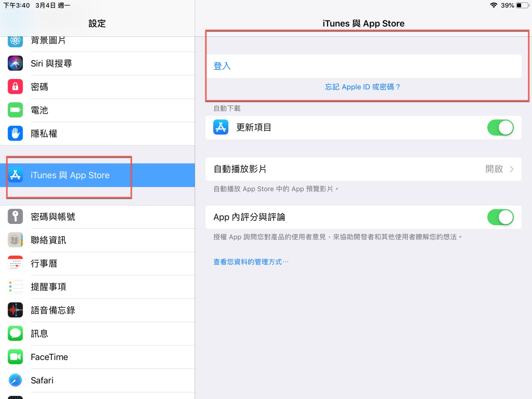Open FaceTime settings row
532x399 pixels.
98,357
